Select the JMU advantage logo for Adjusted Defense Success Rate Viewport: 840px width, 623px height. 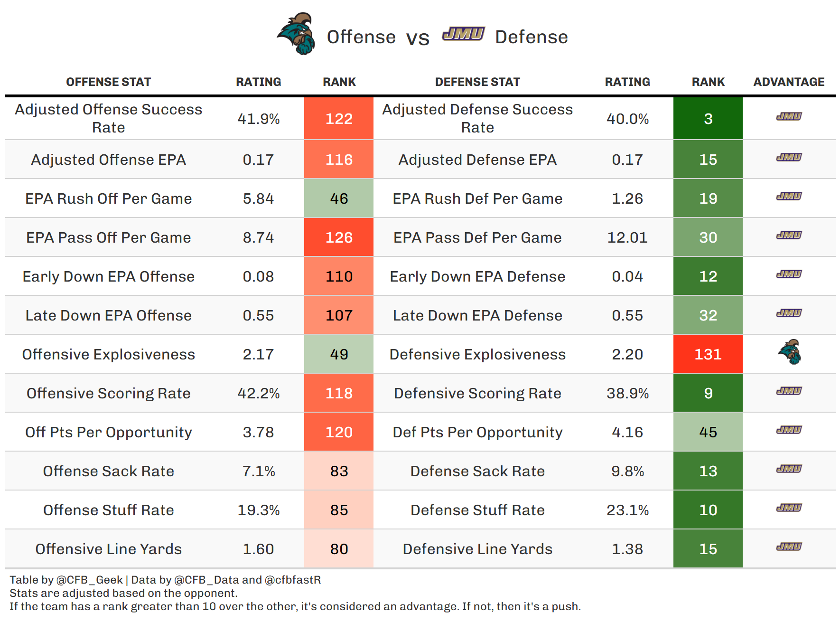[x=789, y=116]
